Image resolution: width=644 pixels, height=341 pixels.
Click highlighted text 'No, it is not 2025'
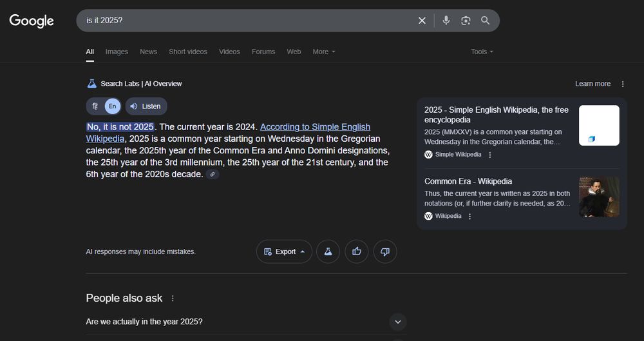pyautogui.click(x=120, y=127)
